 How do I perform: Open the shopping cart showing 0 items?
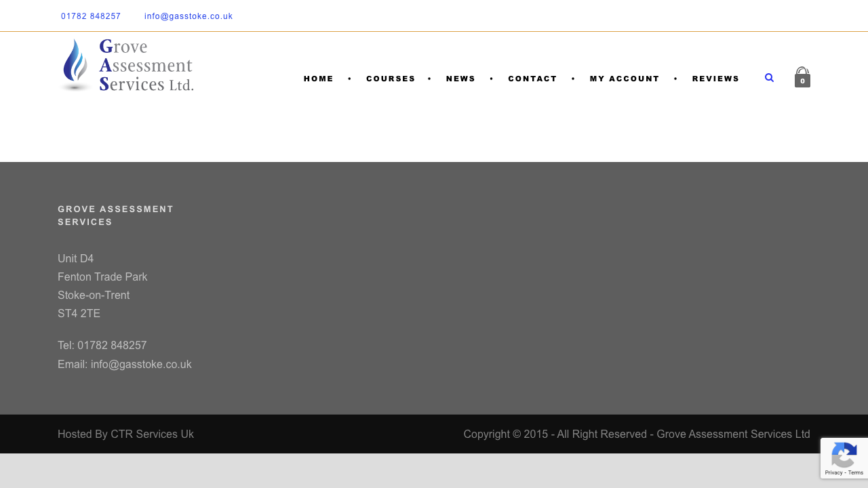802,76
